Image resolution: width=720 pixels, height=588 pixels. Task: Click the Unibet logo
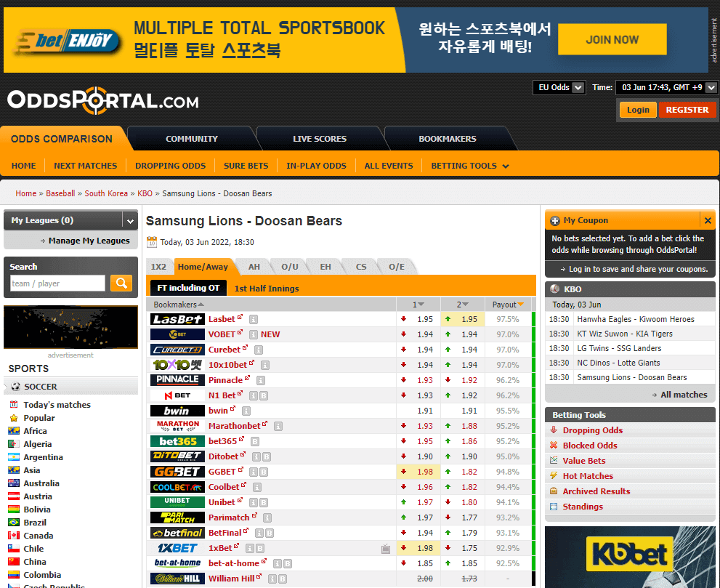pos(177,502)
